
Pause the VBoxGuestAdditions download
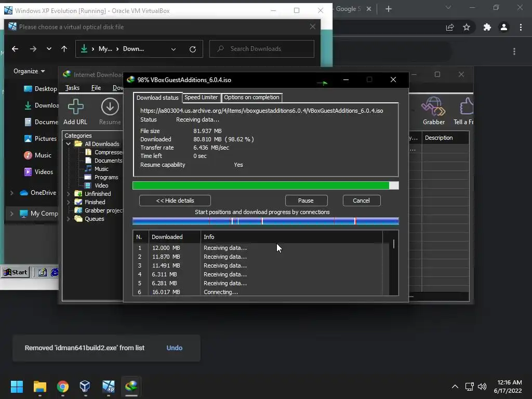click(306, 201)
